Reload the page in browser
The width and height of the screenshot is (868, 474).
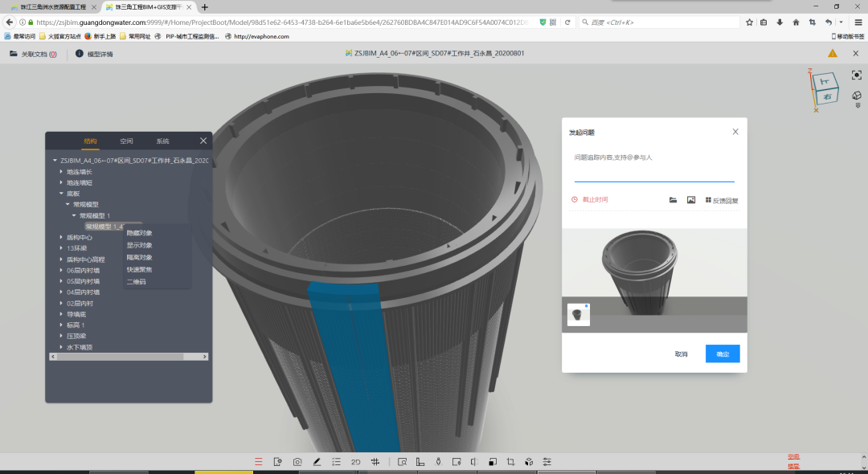[567, 22]
